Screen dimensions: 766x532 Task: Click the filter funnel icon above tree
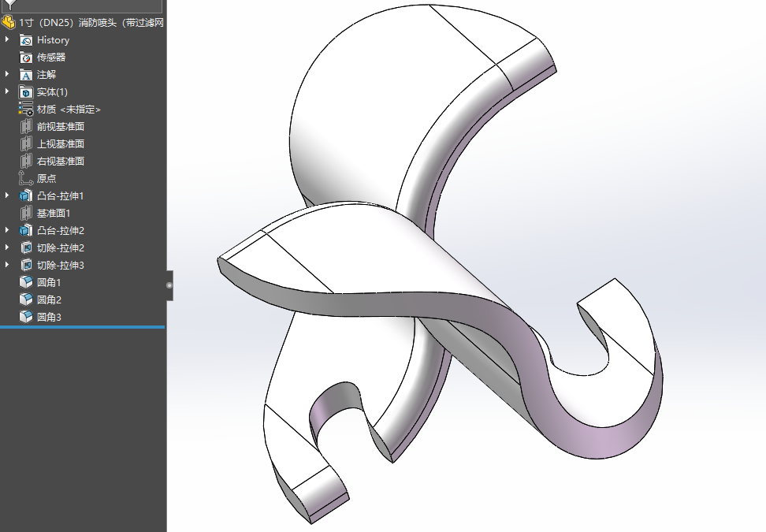[x=10, y=5]
